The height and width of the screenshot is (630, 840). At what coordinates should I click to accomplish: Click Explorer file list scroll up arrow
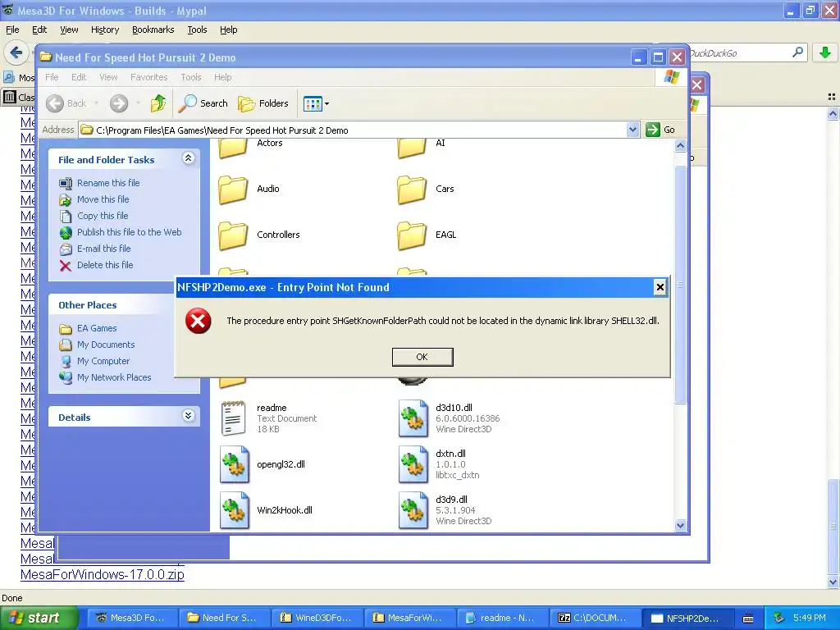click(x=680, y=146)
